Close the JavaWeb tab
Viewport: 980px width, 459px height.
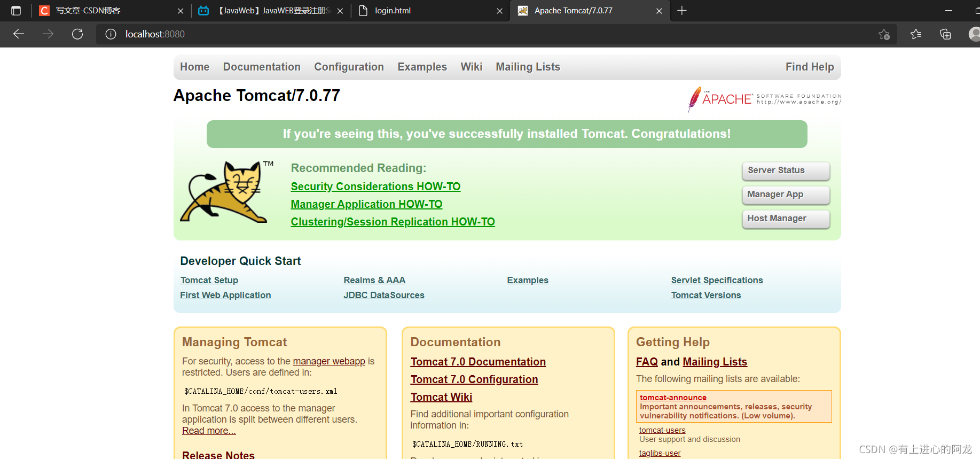point(340,11)
